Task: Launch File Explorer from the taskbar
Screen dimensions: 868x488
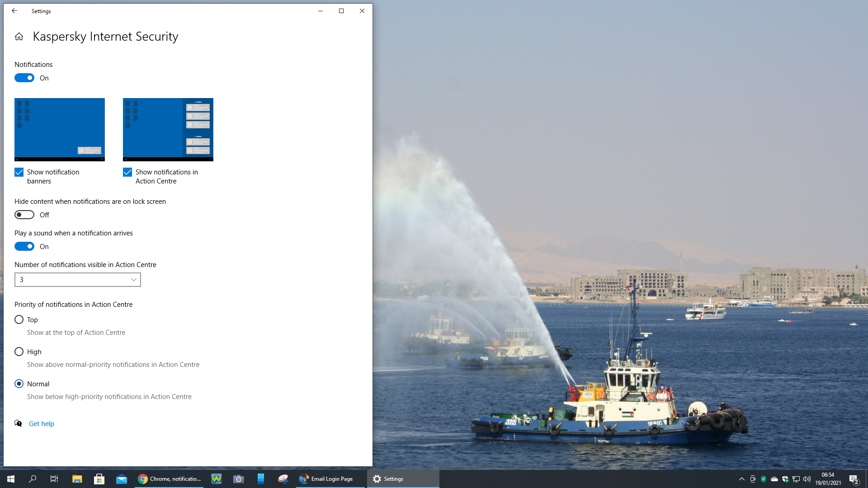Action: click(x=77, y=479)
